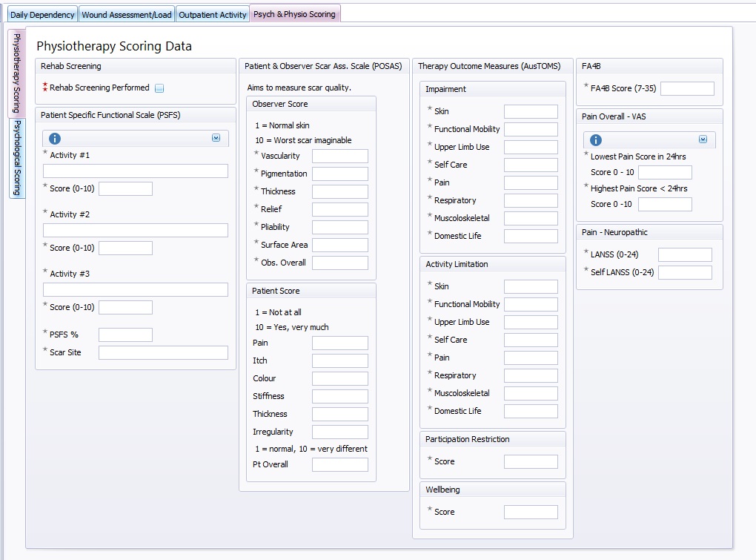This screenshot has height=560, width=756.
Task: Open the Outpatient Activity tab
Action: (x=213, y=14)
